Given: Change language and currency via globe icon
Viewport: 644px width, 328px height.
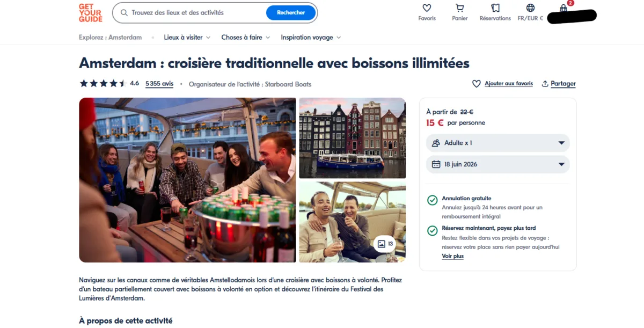Looking at the screenshot, I should (x=530, y=8).
